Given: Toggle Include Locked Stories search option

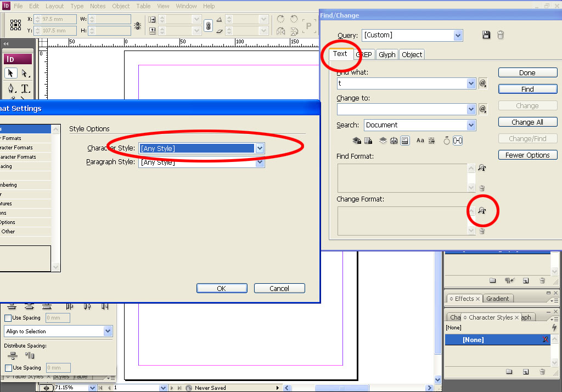Looking at the screenshot, I should coord(368,141).
